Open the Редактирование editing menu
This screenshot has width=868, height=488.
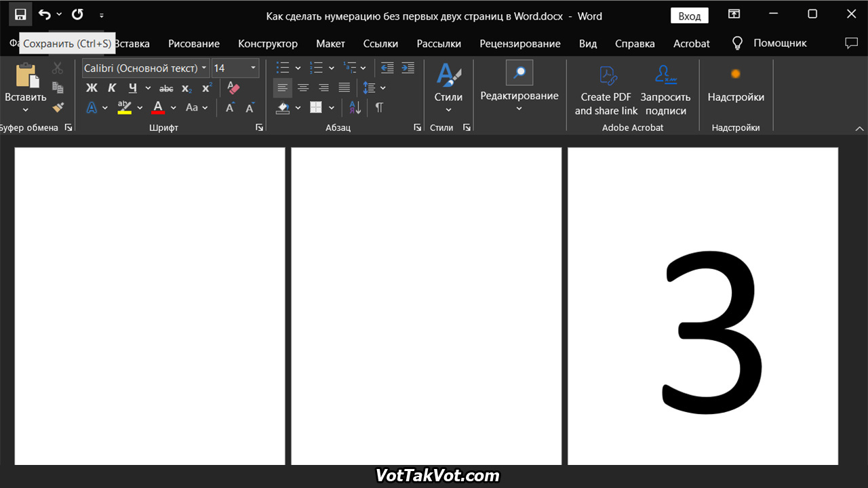519,87
